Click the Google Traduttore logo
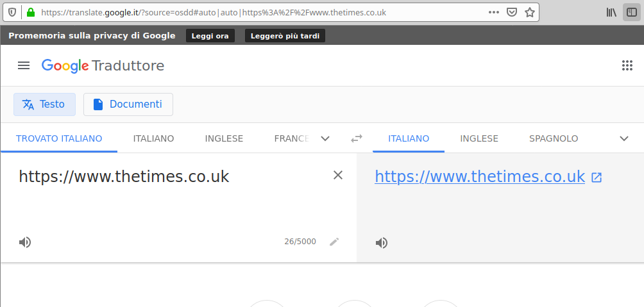This screenshot has width=644, height=307. coord(103,65)
